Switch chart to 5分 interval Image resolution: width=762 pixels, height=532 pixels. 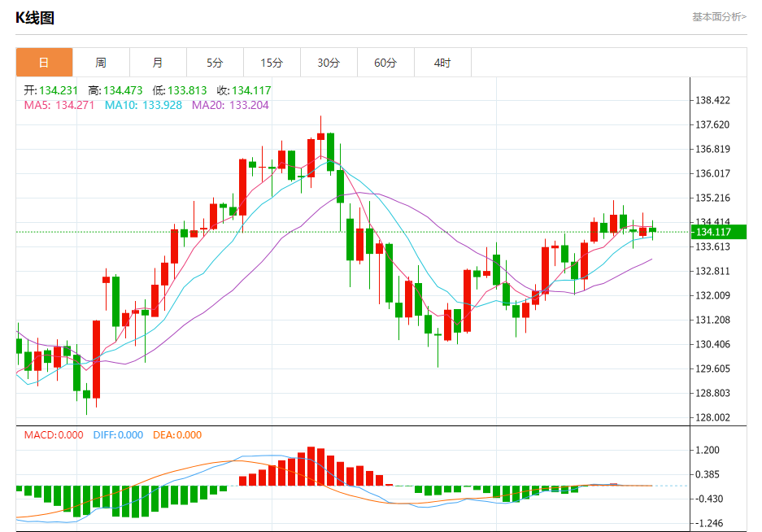pos(215,63)
